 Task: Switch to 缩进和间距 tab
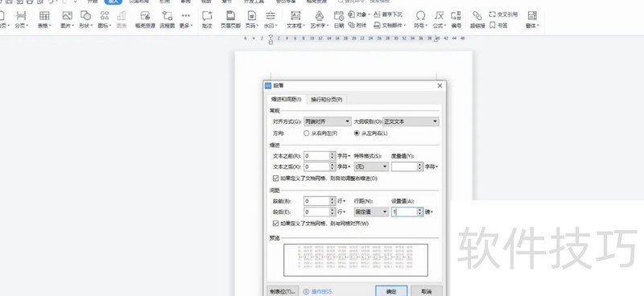click(286, 100)
